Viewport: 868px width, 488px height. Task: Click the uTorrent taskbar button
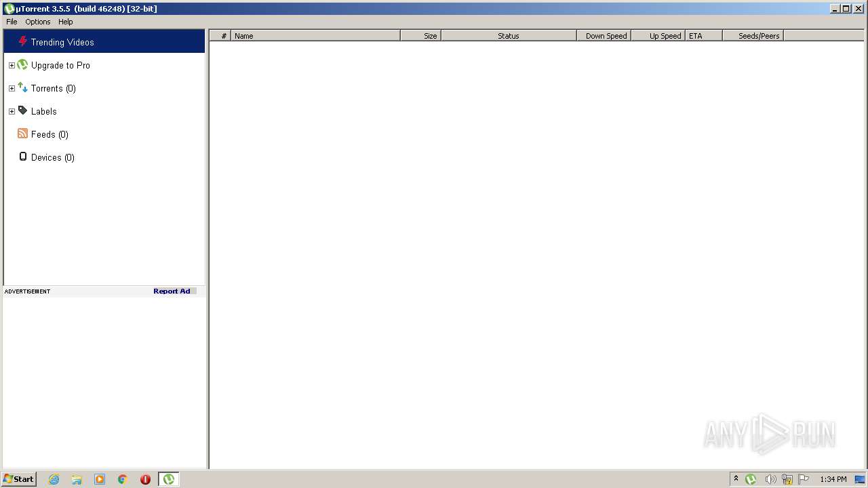click(x=169, y=479)
